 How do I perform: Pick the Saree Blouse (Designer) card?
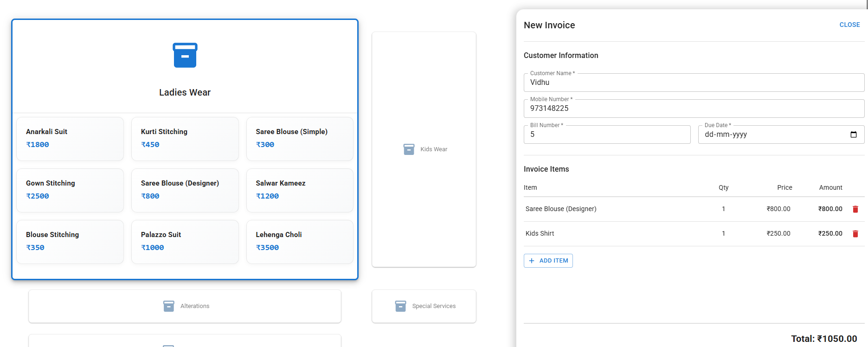(x=185, y=190)
